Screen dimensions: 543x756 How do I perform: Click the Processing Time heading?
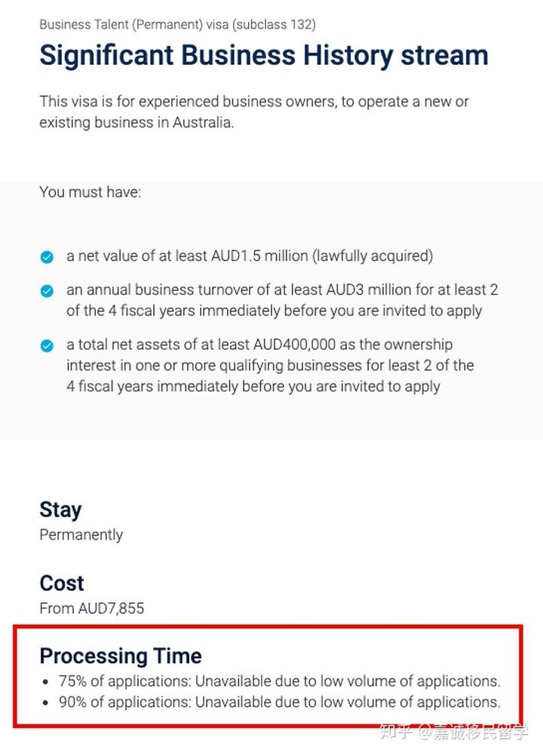[x=121, y=655]
